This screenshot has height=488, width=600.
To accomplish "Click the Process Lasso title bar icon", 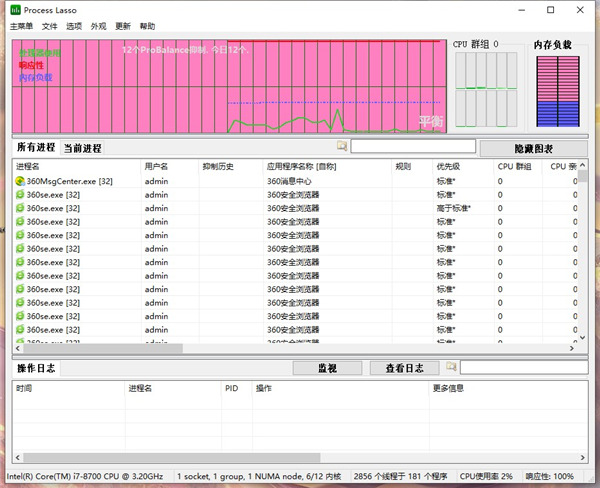I will pyautogui.click(x=14, y=10).
